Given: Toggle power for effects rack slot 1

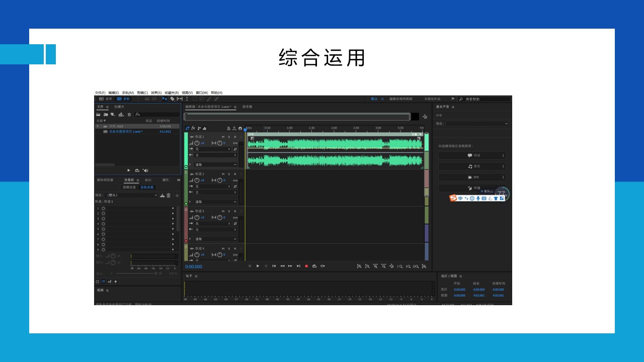Looking at the screenshot, I should [103, 208].
